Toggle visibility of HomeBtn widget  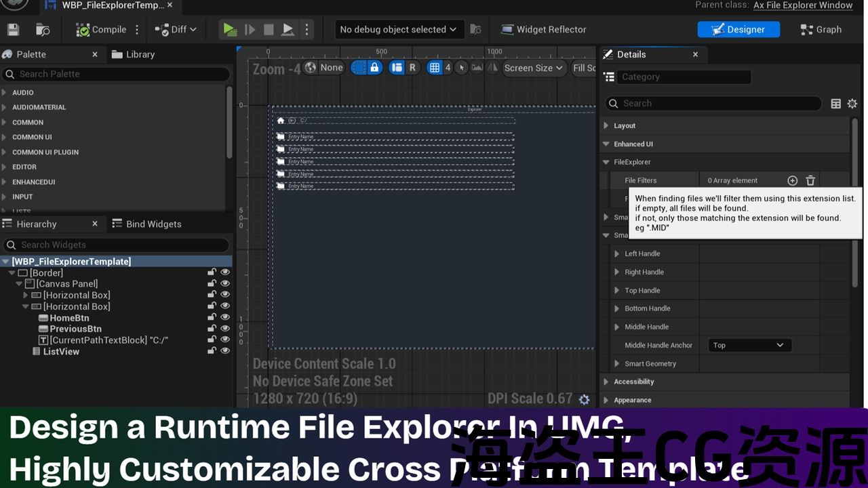tap(225, 317)
